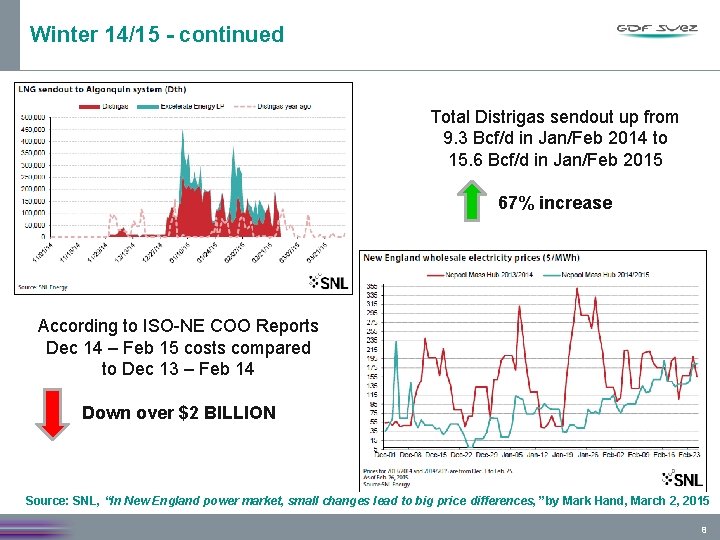This screenshot has width=720, height=540.
Task: Click the red down arrow icon
Action: [52, 415]
